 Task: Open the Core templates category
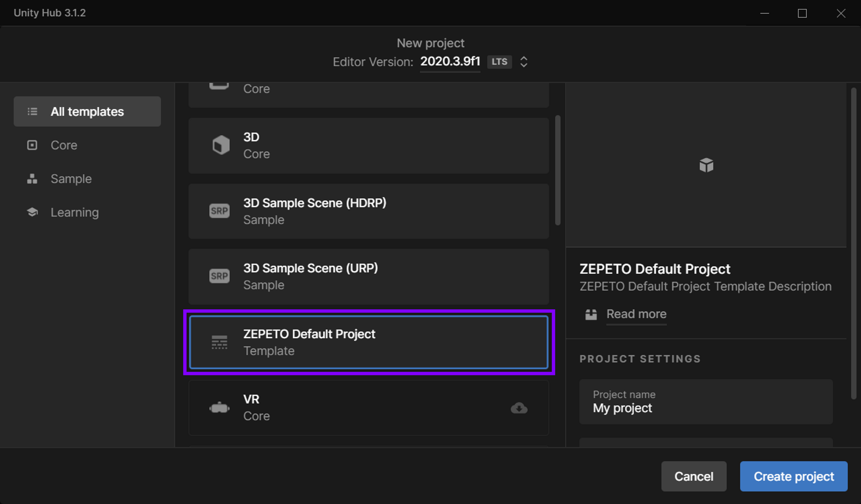pyautogui.click(x=87, y=145)
